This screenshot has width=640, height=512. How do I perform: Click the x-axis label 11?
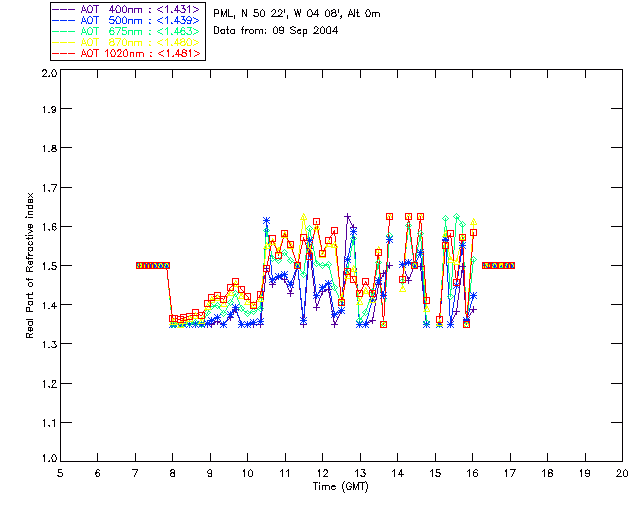285,473
